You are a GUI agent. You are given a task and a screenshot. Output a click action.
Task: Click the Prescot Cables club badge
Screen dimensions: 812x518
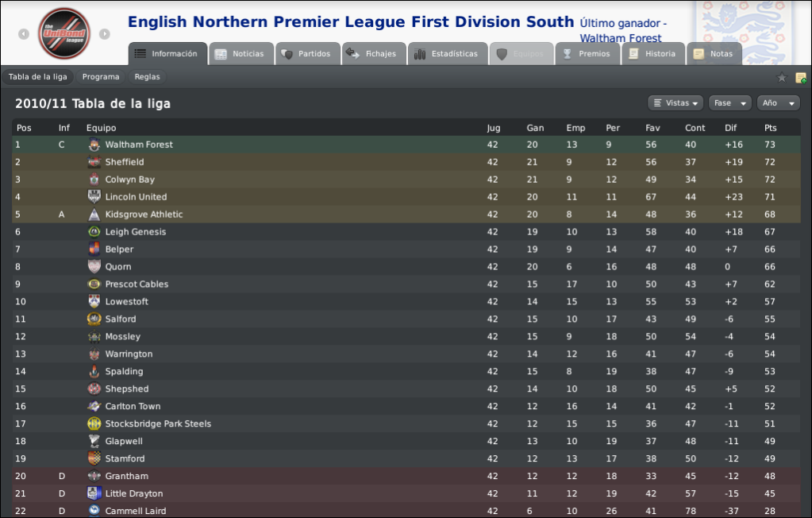[x=94, y=284]
